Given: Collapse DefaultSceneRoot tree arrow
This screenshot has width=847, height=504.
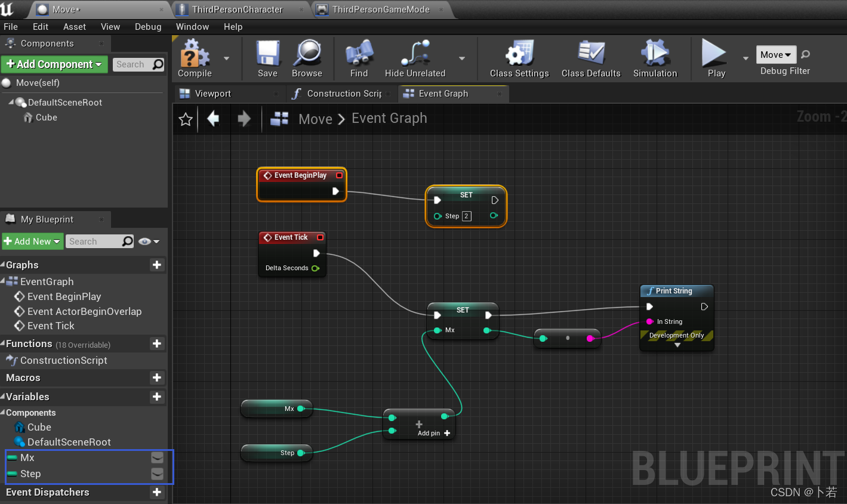Looking at the screenshot, I should pyautogui.click(x=11, y=103).
